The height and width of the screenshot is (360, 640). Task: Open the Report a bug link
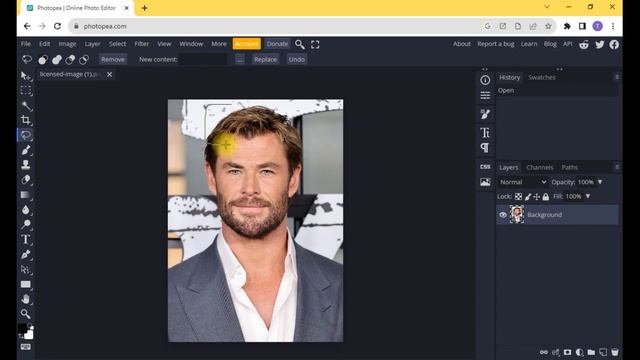click(496, 44)
